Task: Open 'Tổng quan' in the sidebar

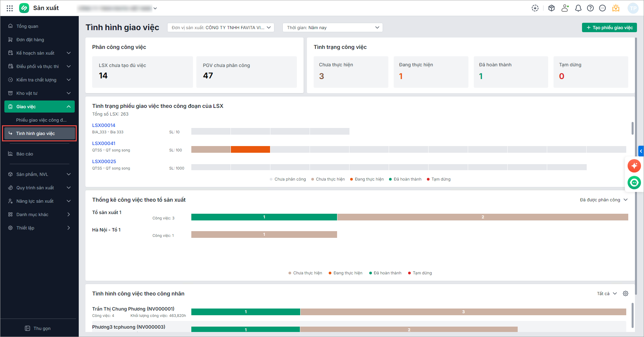Action: pos(27,26)
